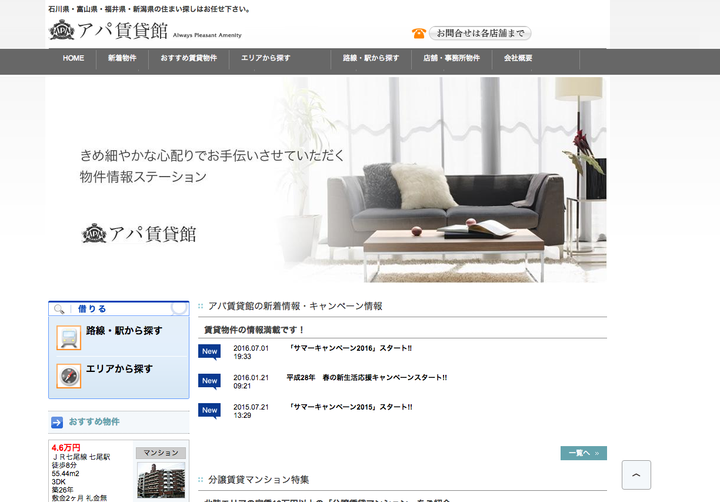The image size is (720, 502).
Task: Click the マンション label tag
Action: coord(161,453)
